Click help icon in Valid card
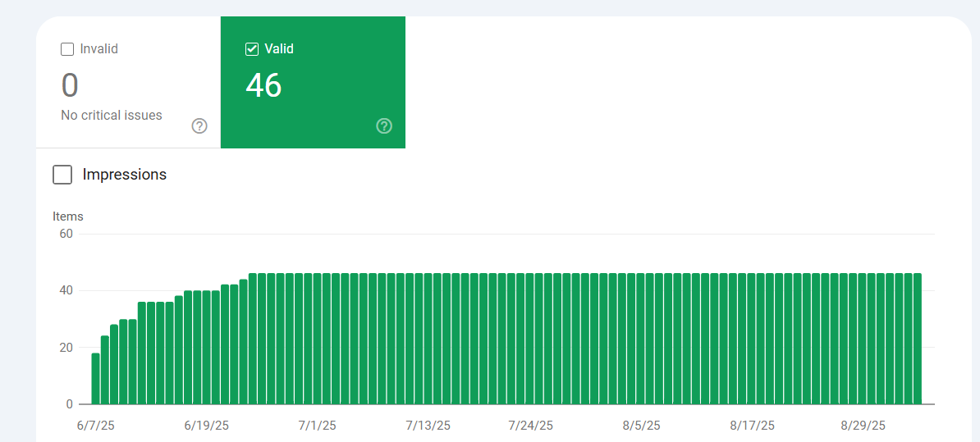This screenshot has height=442, width=980. pyautogui.click(x=384, y=126)
